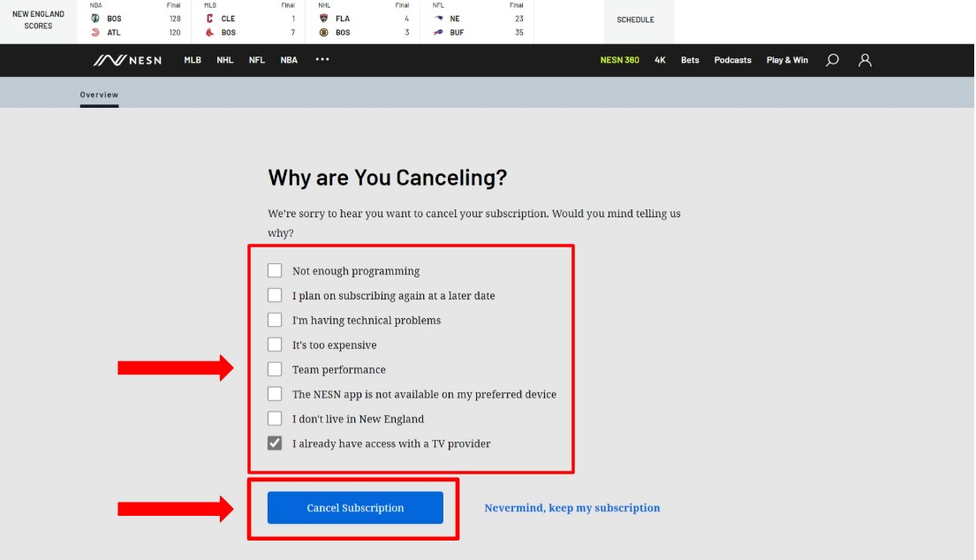Click the Bills logo beside BUF
The height and width of the screenshot is (560, 976).
(438, 33)
